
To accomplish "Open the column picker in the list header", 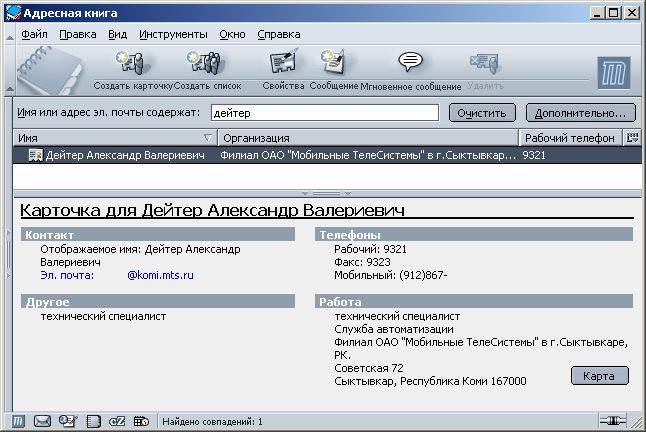I will [x=631, y=138].
